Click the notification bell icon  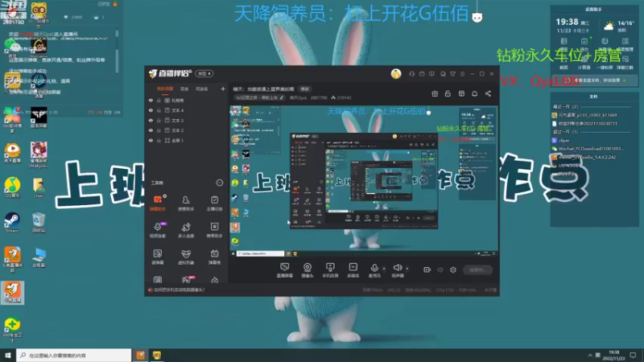pos(474,93)
